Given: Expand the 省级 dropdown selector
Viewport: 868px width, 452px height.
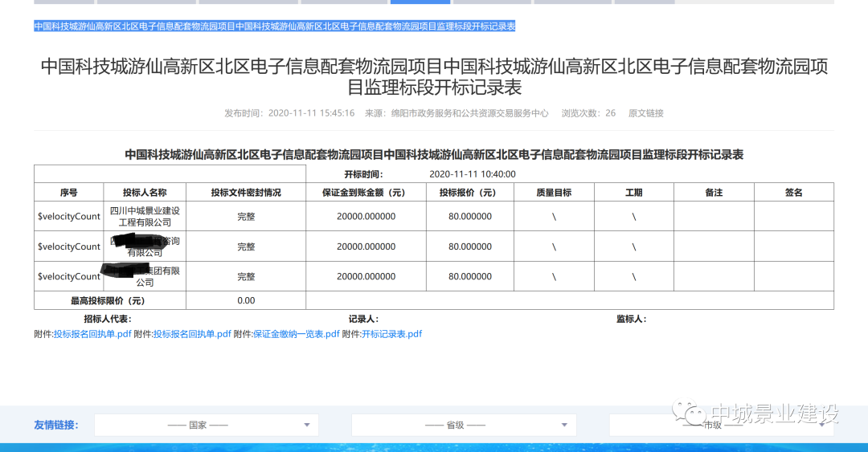Looking at the screenshot, I should click(x=464, y=425).
